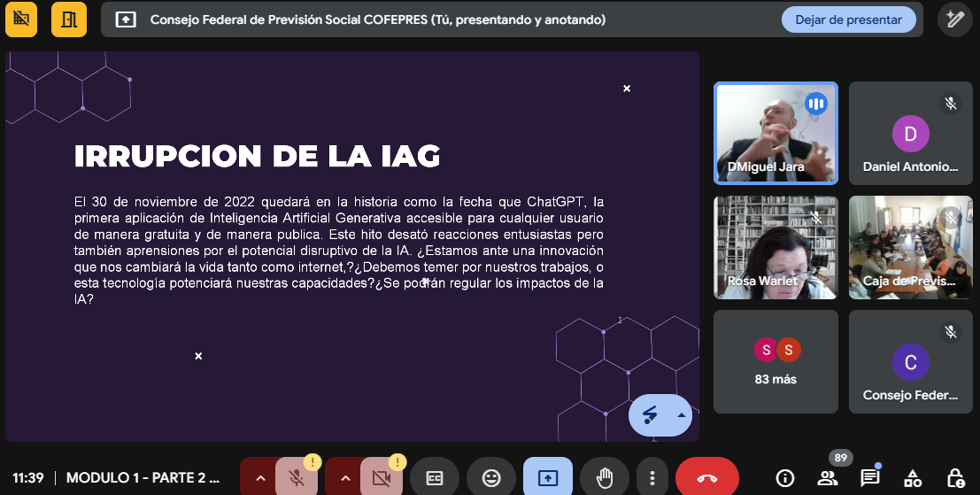Open chat with everyone icon
This screenshot has width=980, height=495.
870,478
